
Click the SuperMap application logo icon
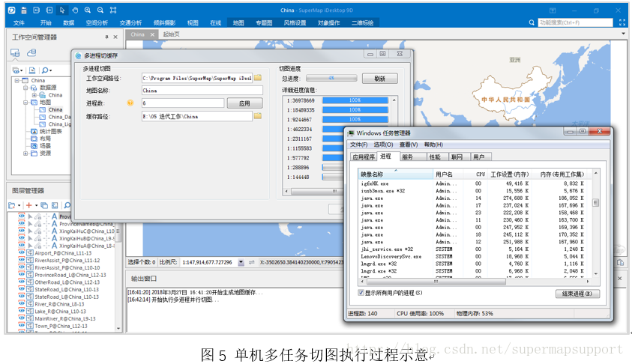[11, 10]
